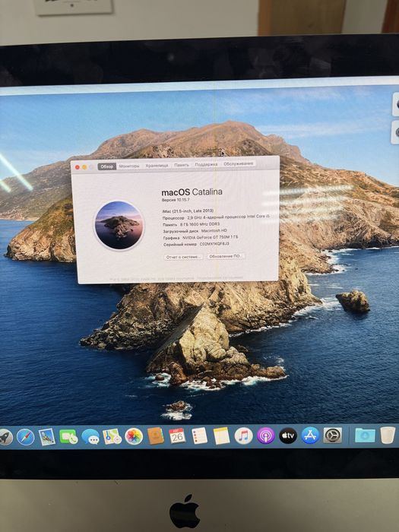Screen dimensions: 399x532
Task: Click the Обновление ПО... button
Action: tap(226, 256)
